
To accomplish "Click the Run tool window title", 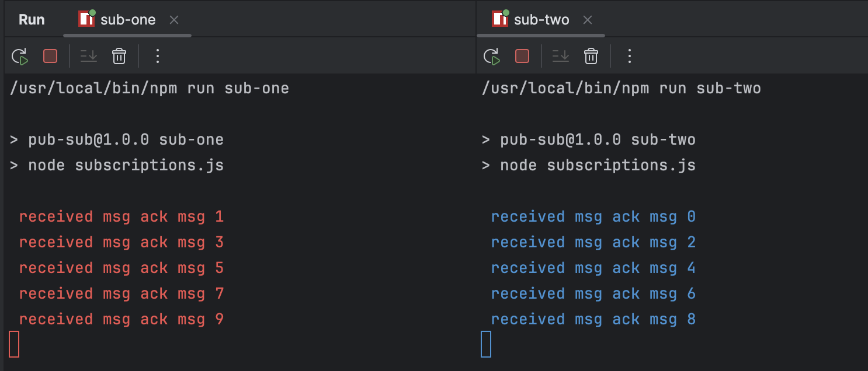I will pyautogui.click(x=32, y=20).
